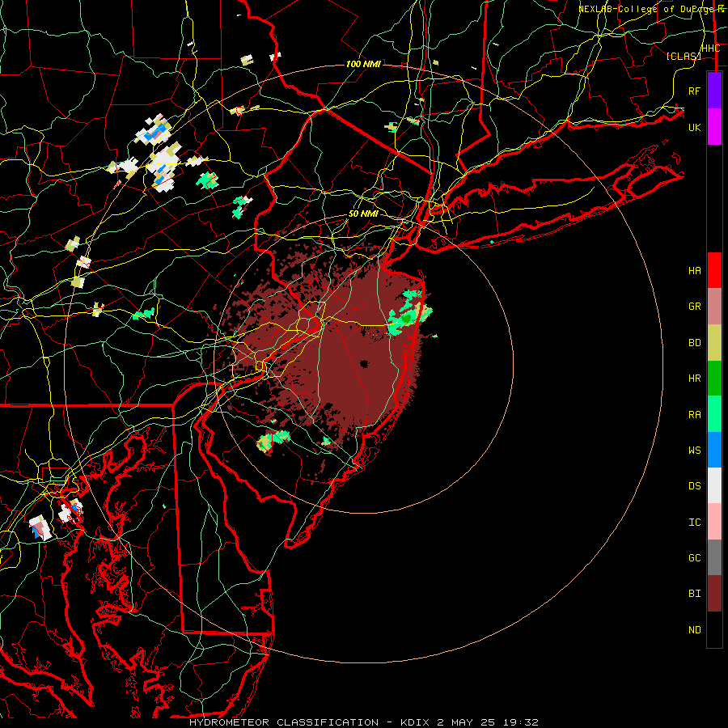The width and height of the screenshot is (728, 728).
Task: Click the "UK" legend label
Action: (x=694, y=127)
